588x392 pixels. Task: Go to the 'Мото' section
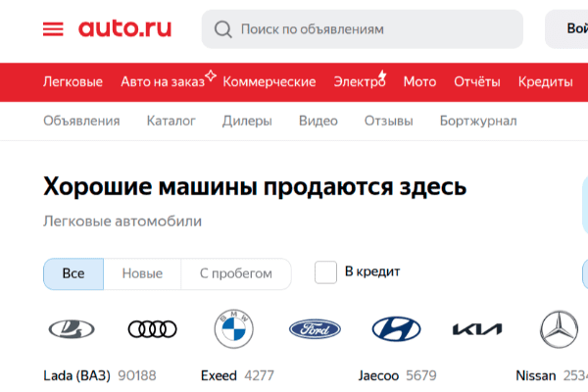[x=419, y=81]
